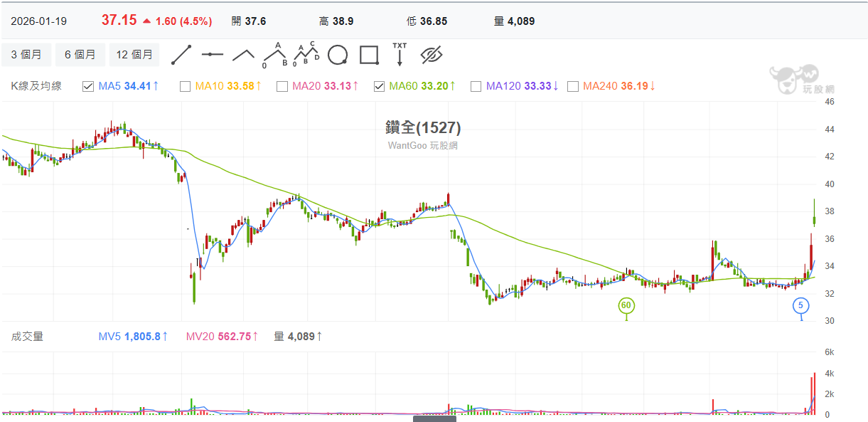868x422 pixels.
Task: Set chart range to 12 個月
Action: [134, 55]
